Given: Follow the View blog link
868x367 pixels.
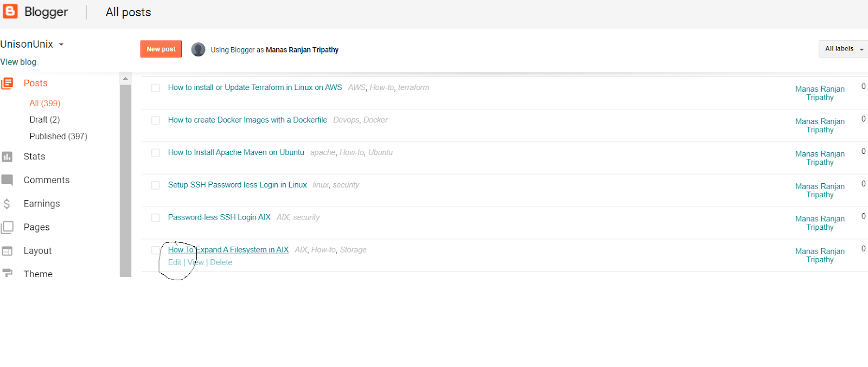Looking at the screenshot, I should click(18, 62).
